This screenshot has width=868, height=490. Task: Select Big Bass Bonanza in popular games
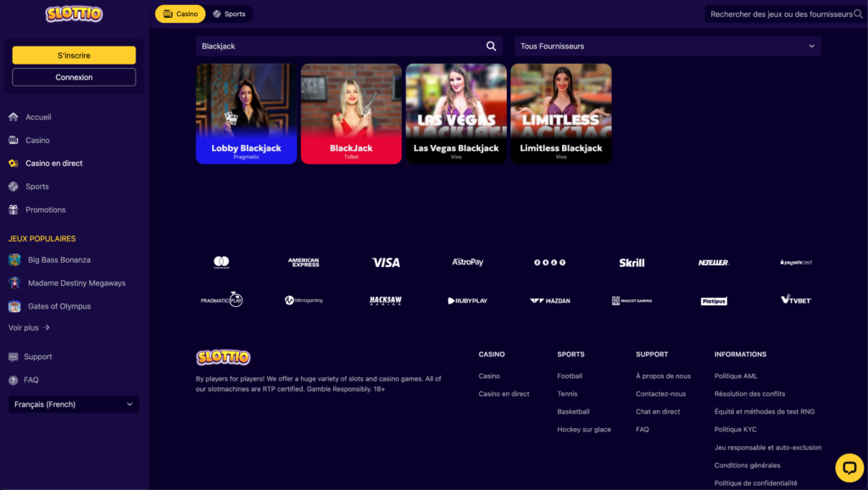pos(59,259)
